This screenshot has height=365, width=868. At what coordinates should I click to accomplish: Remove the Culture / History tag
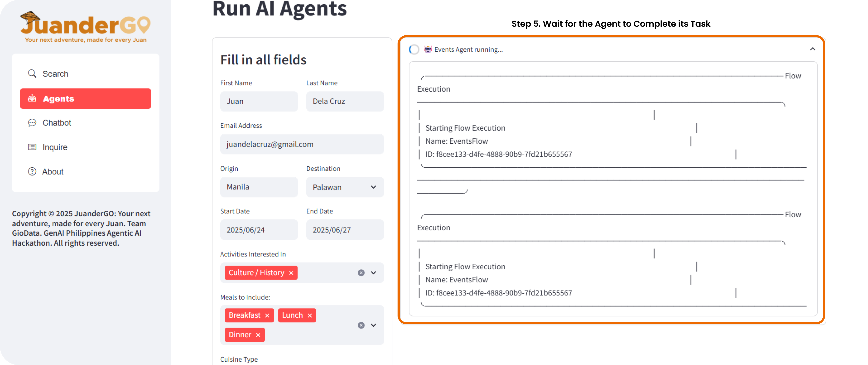click(x=291, y=273)
